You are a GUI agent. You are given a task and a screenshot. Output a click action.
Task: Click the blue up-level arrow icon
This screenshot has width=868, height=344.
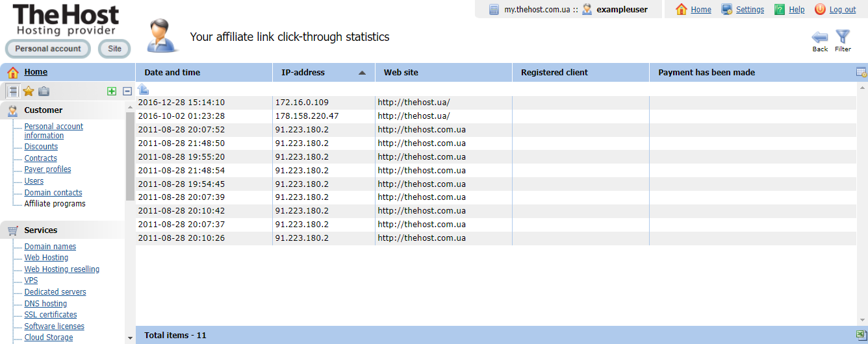coord(144,90)
